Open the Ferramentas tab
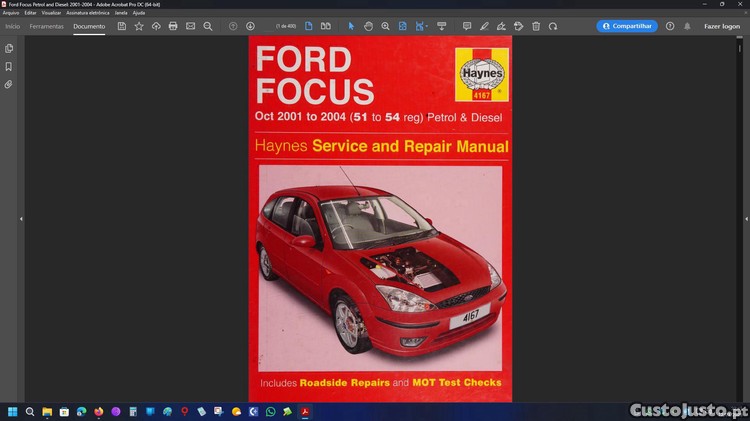This screenshot has width=750, height=421. [x=46, y=26]
